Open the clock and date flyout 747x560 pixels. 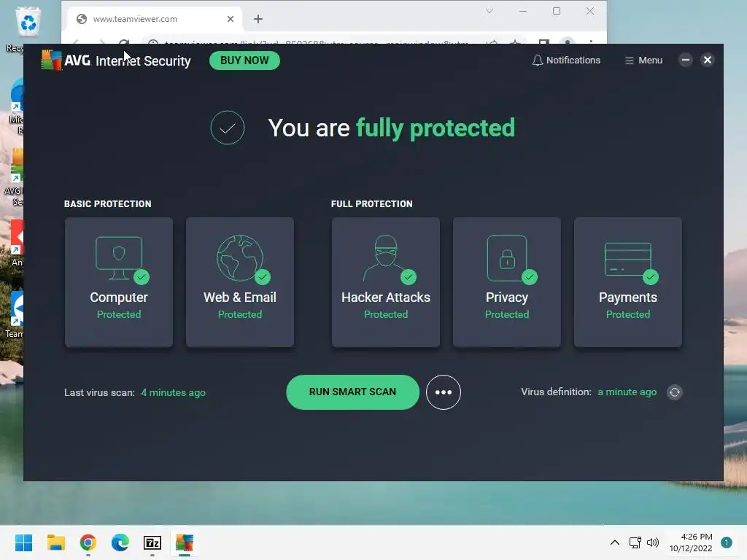(691, 542)
